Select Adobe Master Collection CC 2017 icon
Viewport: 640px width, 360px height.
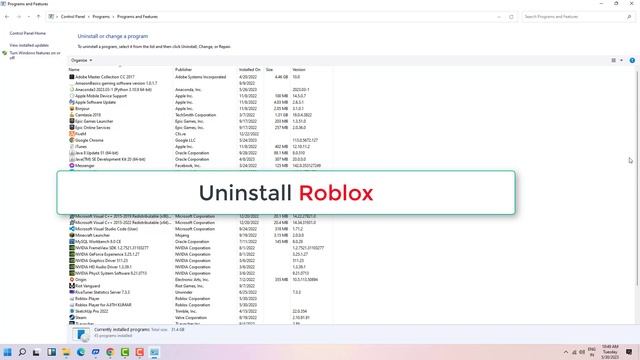(71, 77)
